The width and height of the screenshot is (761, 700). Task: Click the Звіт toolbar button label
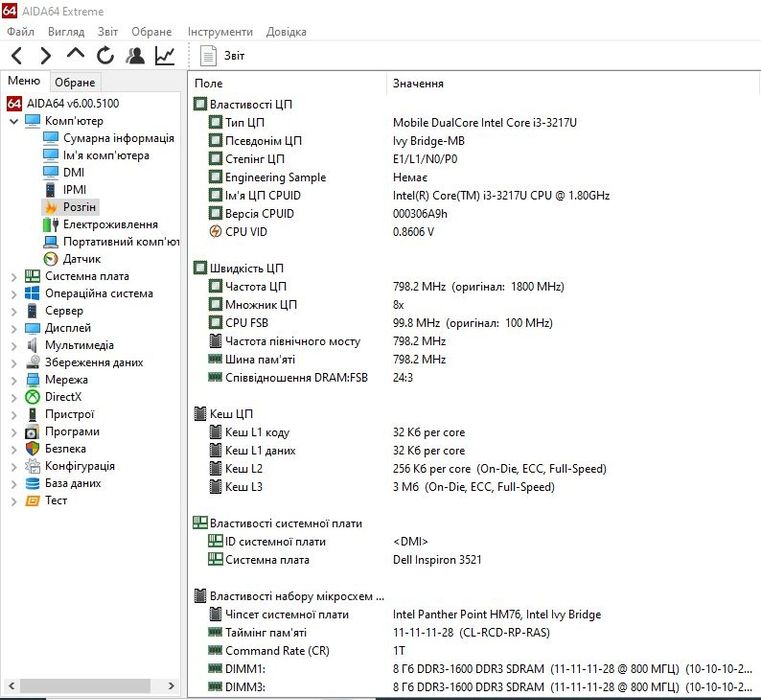coord(234,56)
